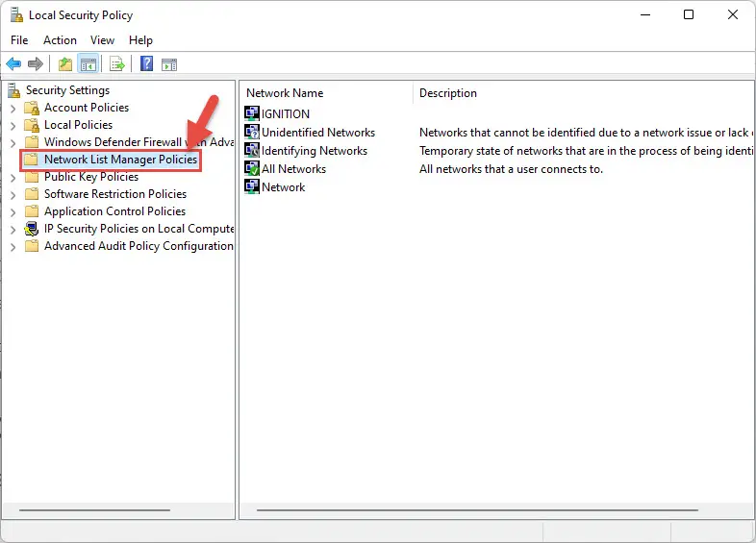The height and width of the screenshot is (543, 756).
Task: Expand the Windows Defender Firewall node
Action: click(13, 143)
